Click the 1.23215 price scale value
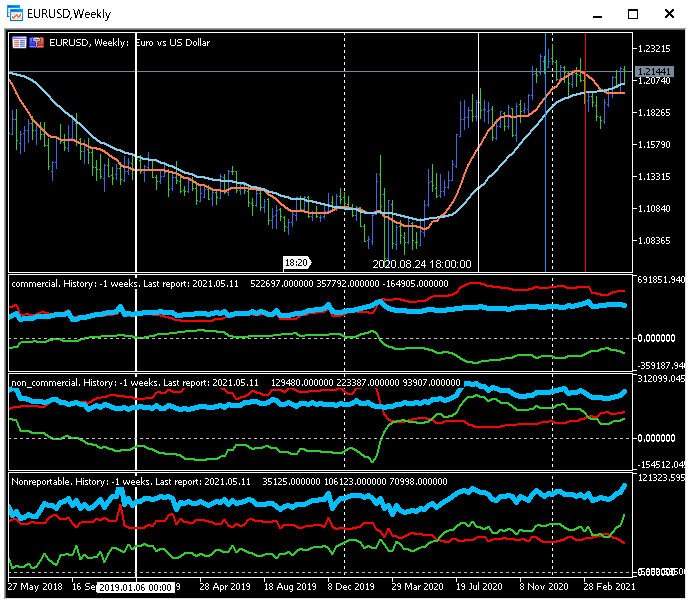This screenshot has width=688, height=602. click(654, 49)
